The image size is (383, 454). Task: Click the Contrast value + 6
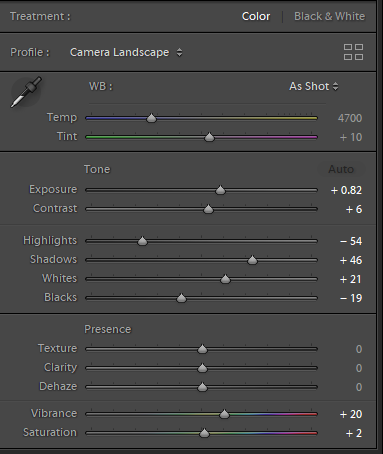coord(354,209)
